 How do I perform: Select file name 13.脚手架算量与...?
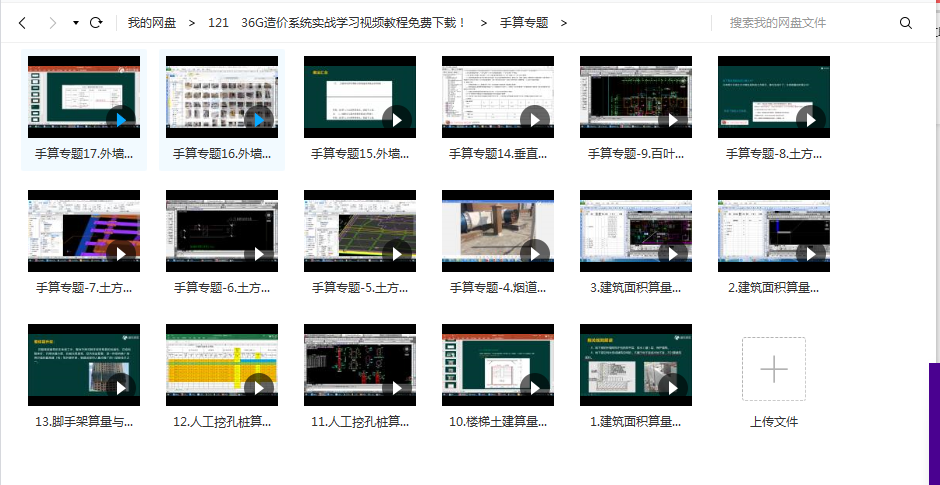[x=84, y=422]
